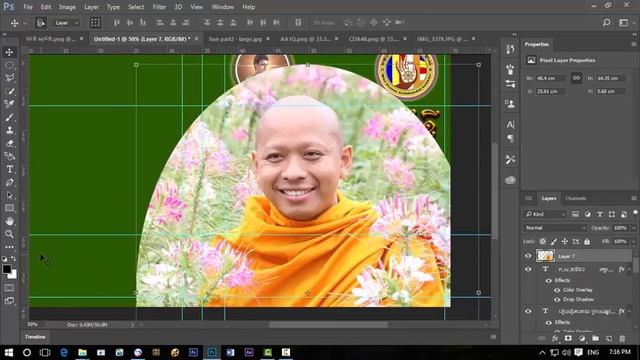
Task: Open the layer filter Kind dropdown
Action: [545, 214]
